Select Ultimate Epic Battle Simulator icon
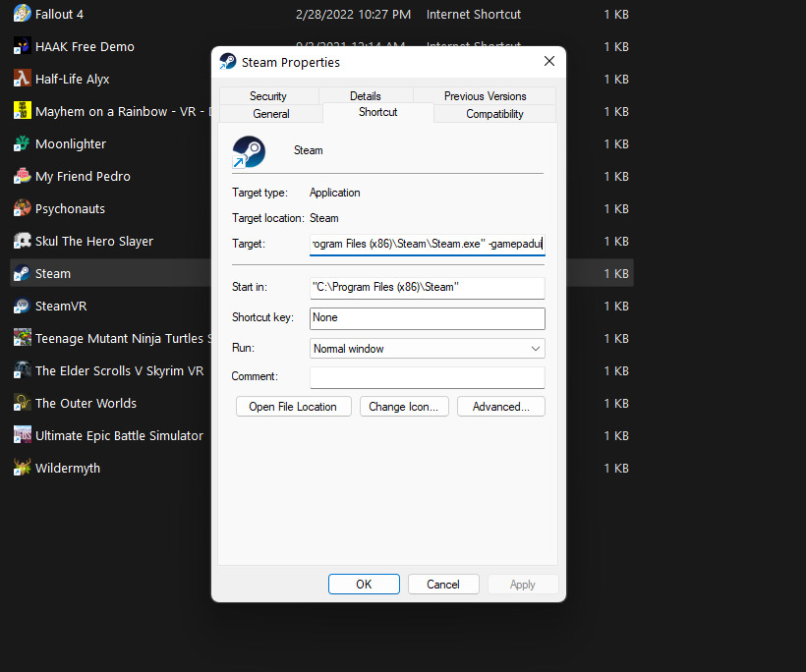This screenshot has width=806, height=672. [22, 435]
